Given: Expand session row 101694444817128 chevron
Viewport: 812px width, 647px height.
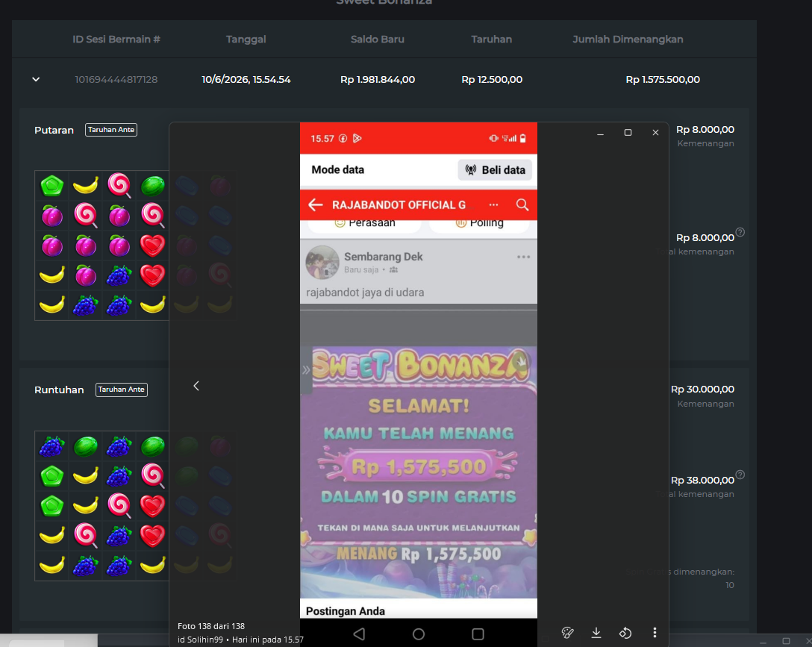Looking at the screenshot, I should tap(36, 79).
